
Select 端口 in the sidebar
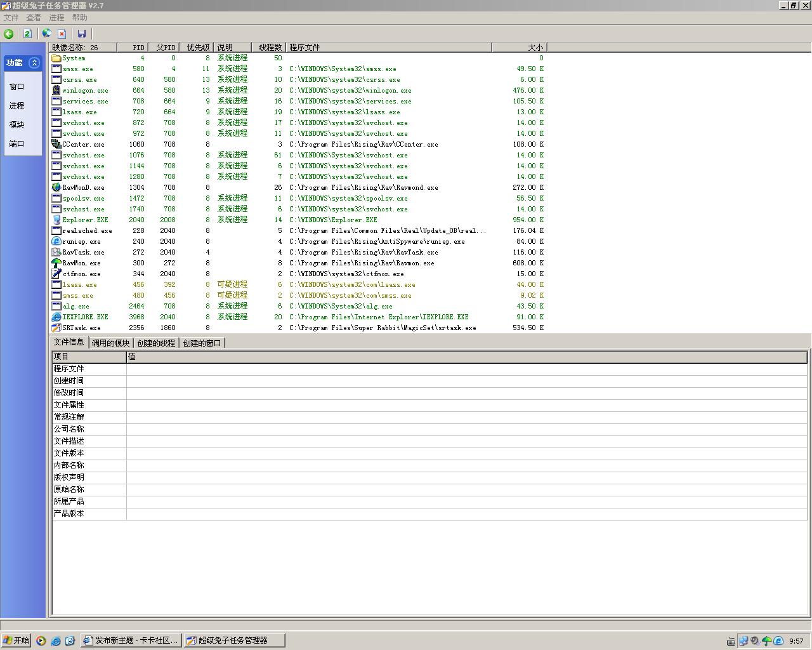[x=17, y=144]
